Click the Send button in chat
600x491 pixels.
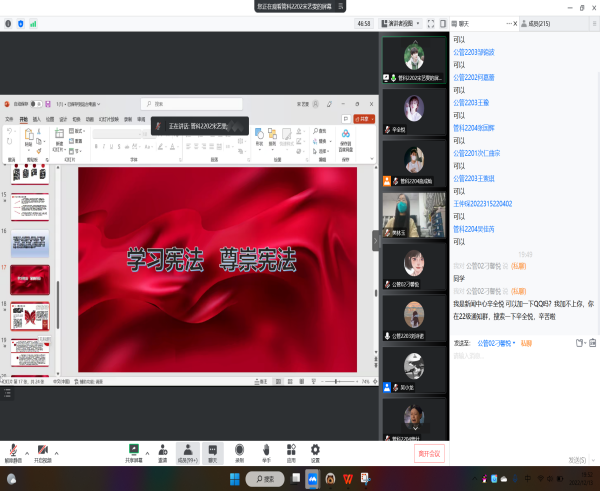[x=576, y=460]
